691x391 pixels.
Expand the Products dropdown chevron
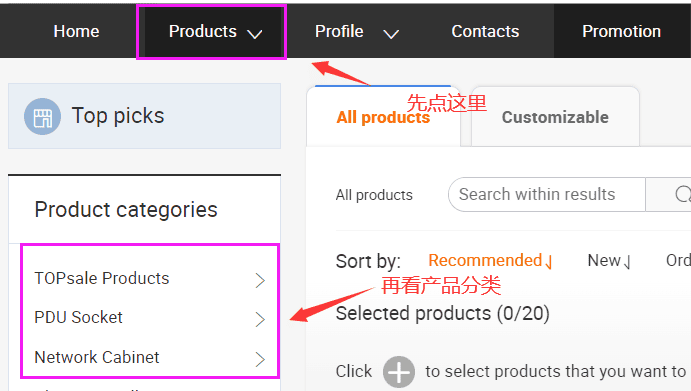(255, 34)
